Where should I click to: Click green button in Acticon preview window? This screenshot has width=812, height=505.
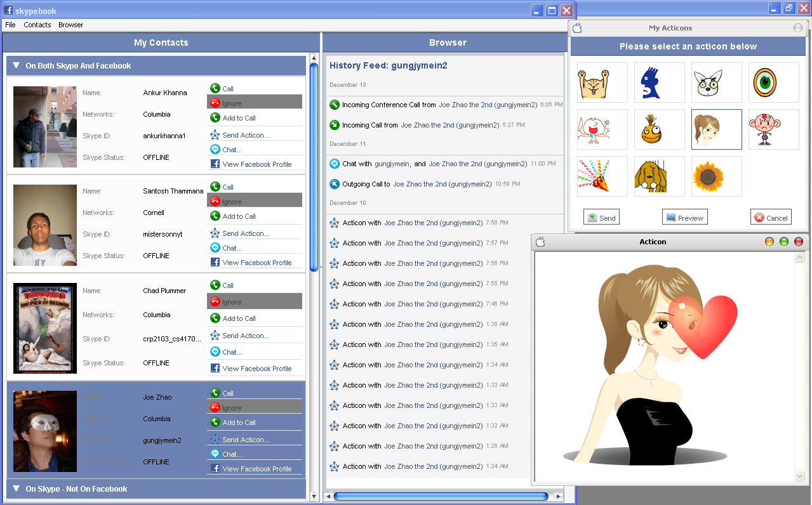[x=783, y=242]
